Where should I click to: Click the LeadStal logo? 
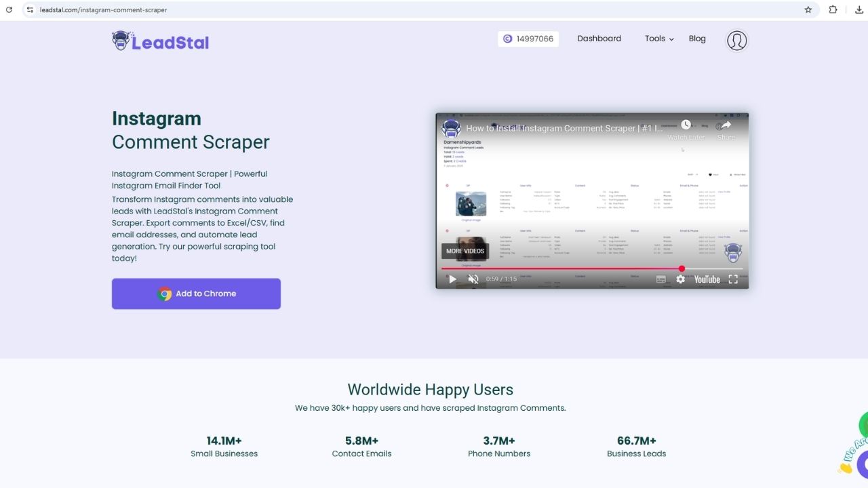(x=161, y=41)
